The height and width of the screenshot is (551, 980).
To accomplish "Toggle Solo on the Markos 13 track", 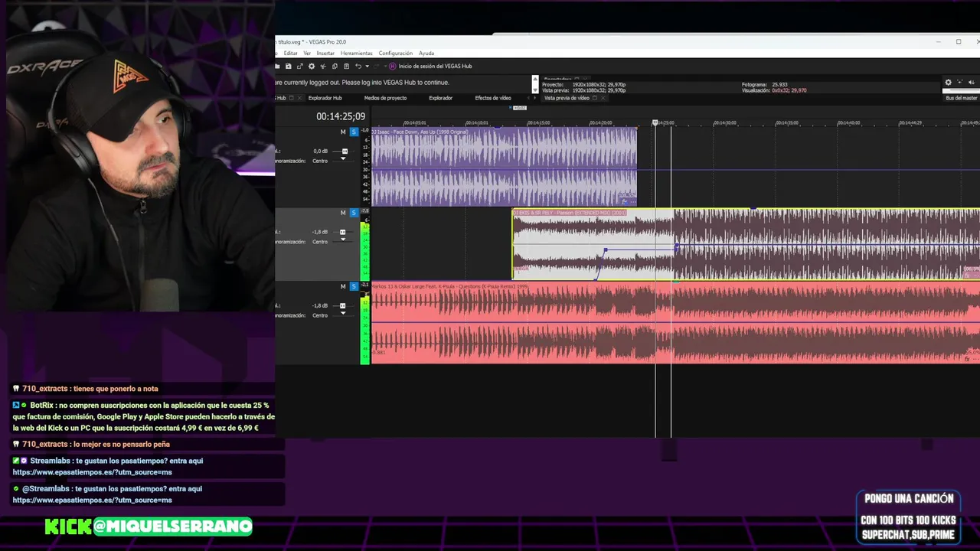I will [x=354, y=286].
